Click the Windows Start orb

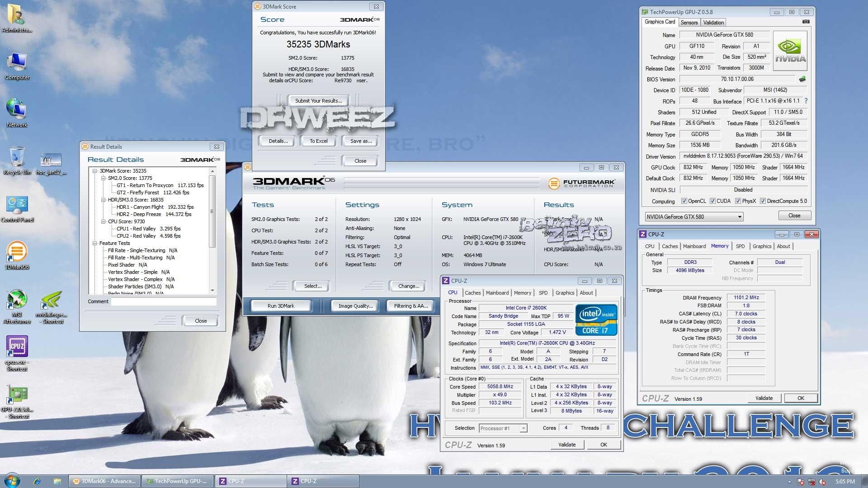pos(12,481)
